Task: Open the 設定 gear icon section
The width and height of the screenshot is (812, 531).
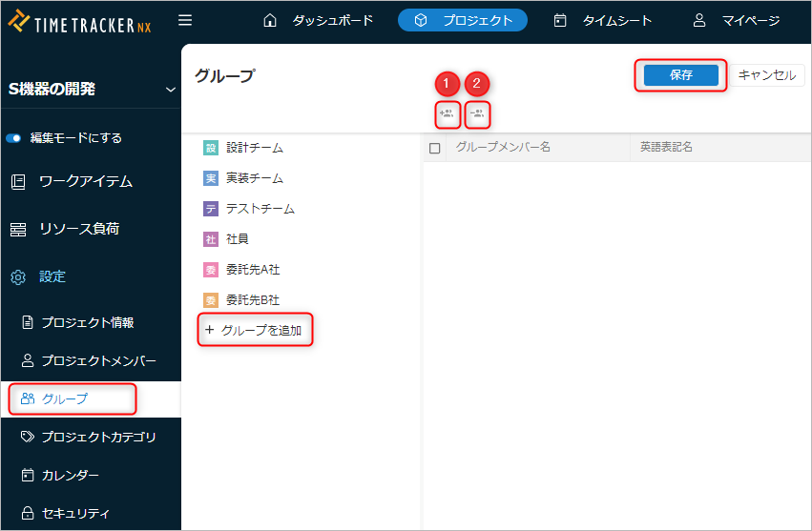Action: click(18, 276)
